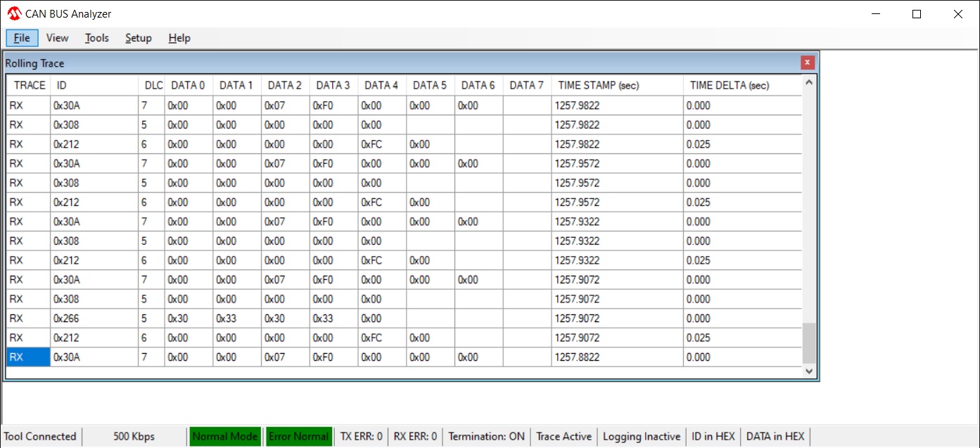Select the row with ID 0x266
Image resolution: width=980 pixels, height=448 pixels.
point(67,319)
